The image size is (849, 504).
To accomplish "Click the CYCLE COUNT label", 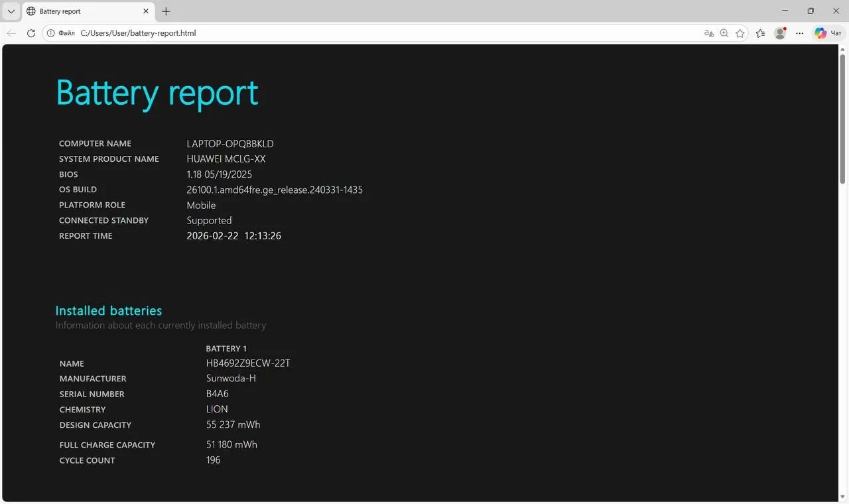I will coord(87,460).
